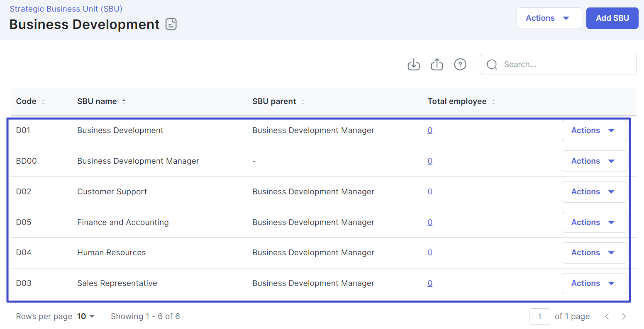Click the Showing 1 - 6 of 6 text
The image size is (644, 329).
coord(145,317)
